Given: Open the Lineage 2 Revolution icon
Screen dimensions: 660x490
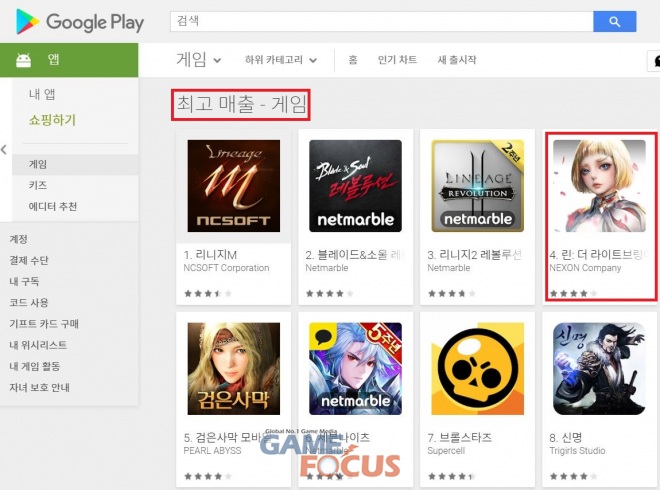Looking at the screenshot, I should click(x=477, y=186).
